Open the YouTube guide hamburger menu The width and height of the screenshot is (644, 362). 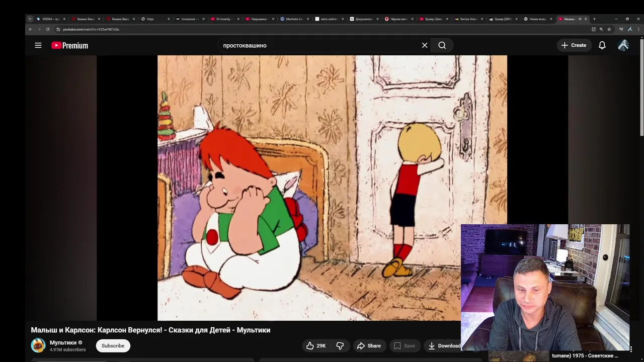point(38,45)
